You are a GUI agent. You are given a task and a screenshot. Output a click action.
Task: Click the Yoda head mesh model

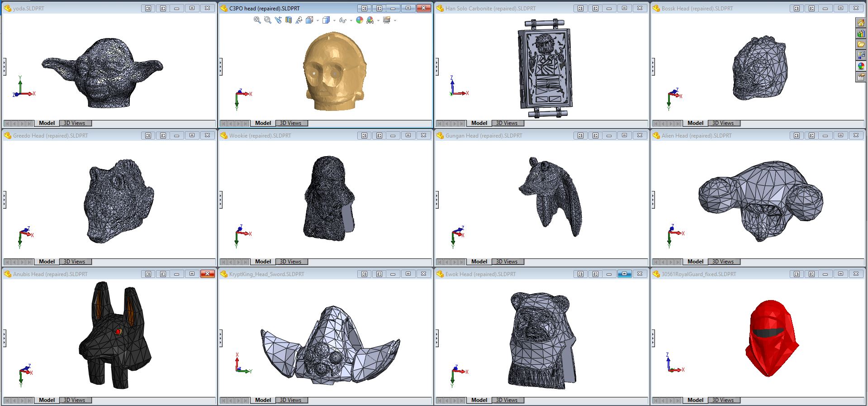point(102,72)
